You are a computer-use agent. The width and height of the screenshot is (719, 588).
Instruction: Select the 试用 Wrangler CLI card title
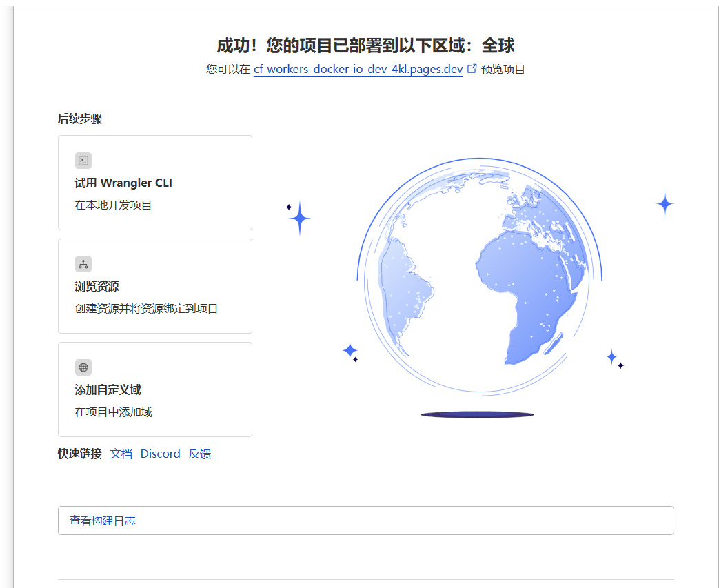click(x=123, y=183)
